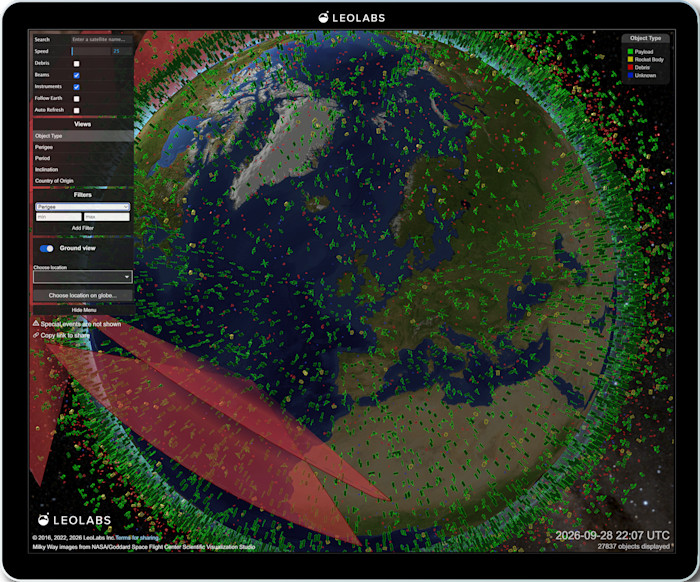The image size is (700, 582).
Task: Click the Special events are not shown notice
Action: 81,324
